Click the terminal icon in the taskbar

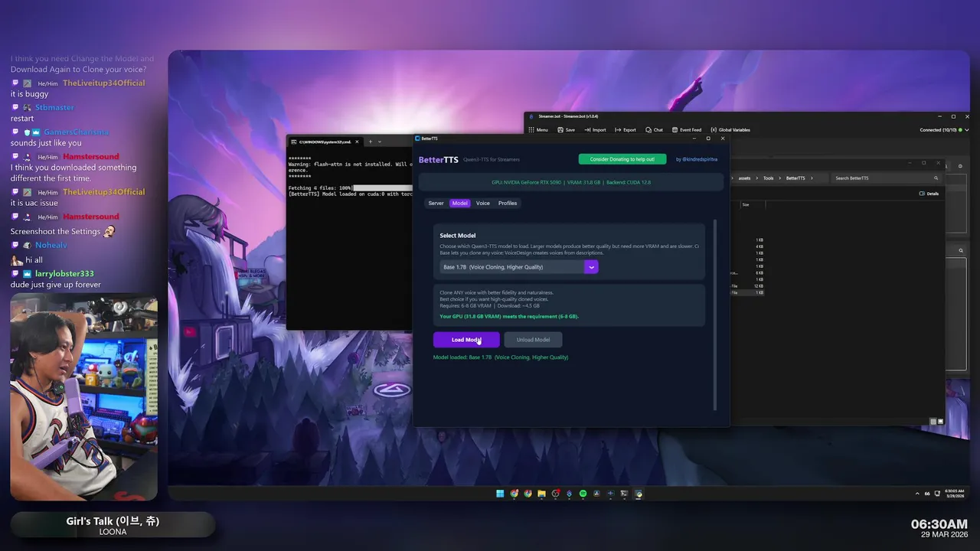tap(624, 494)
